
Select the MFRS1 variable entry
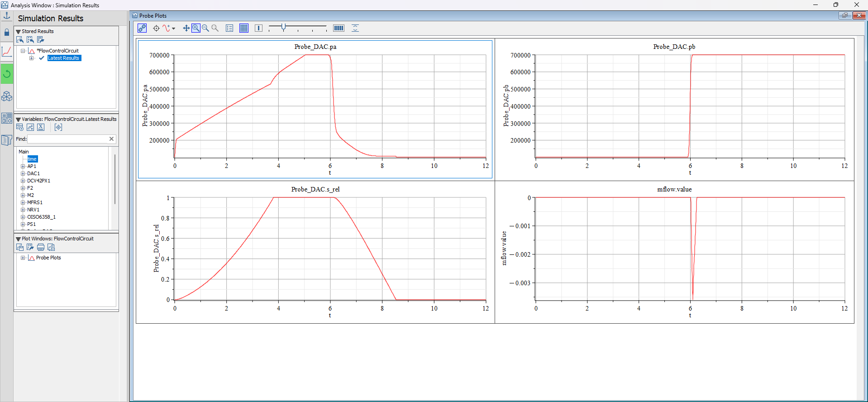tap(34, 202)
